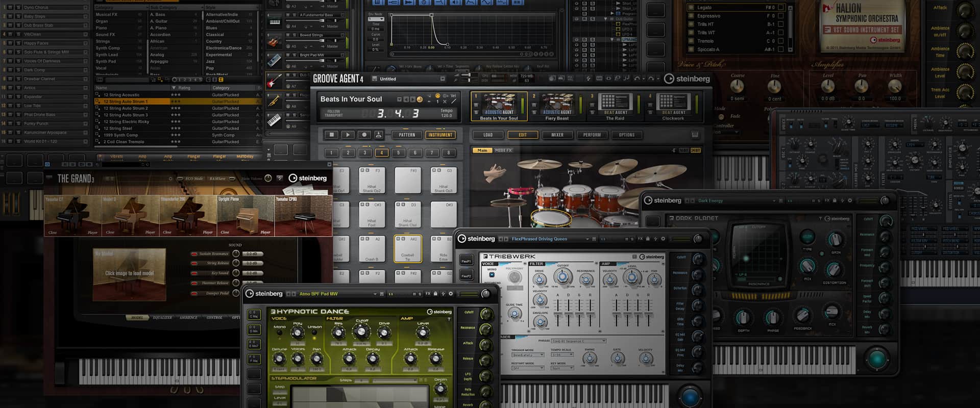Open the Mixer tab in Groove Agent
The height and width of the screenshot is (408, 980).
(557, 135)
